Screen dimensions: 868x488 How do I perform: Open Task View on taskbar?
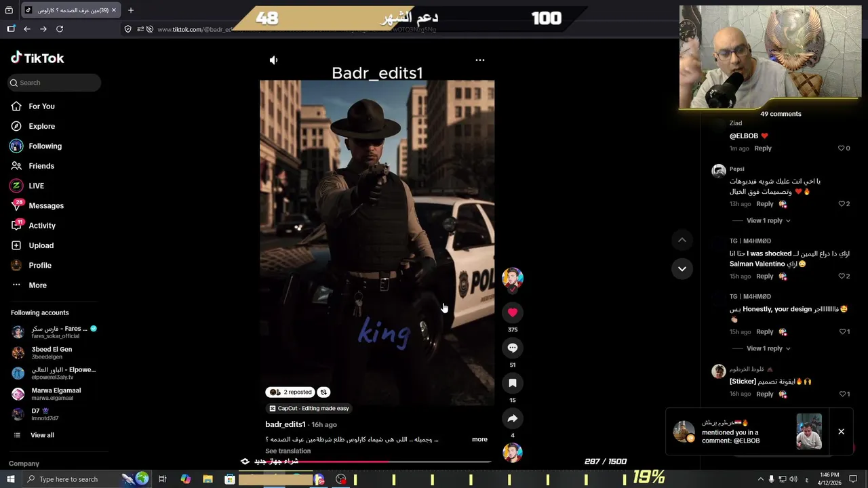point(163,479)
